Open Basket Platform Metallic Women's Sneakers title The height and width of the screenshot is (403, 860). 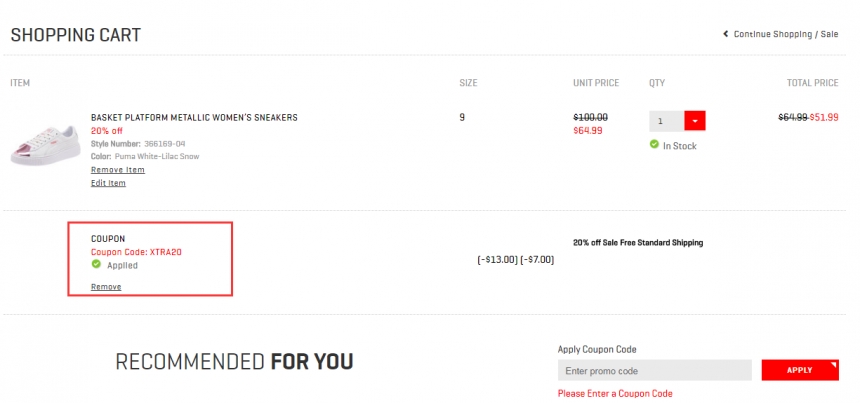(194, 117)
